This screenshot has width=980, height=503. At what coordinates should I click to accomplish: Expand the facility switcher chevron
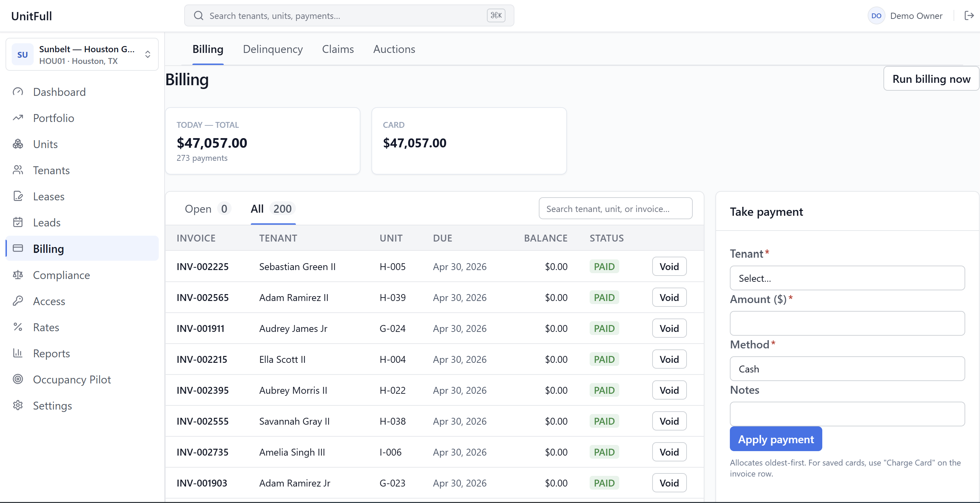pos(148,54)
